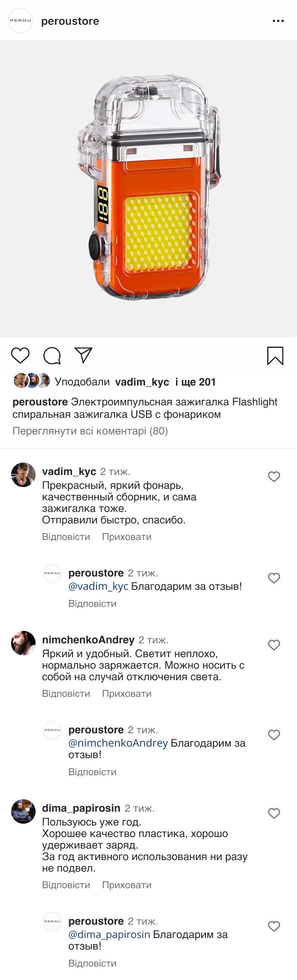Like the peroustore post with heart icon
The width and height of the screenshot is (297, 980).
point(20,356)
